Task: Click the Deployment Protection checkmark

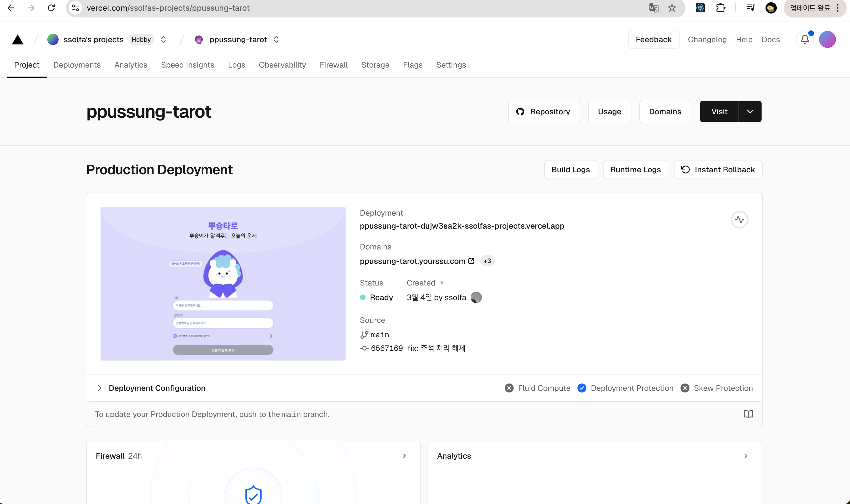Action: pos(582,388)
